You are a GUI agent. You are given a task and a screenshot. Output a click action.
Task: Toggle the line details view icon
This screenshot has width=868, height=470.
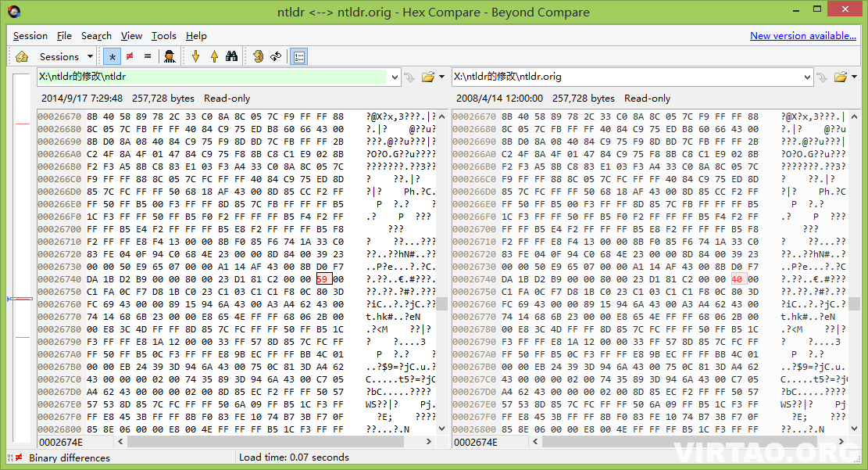pos(299,56)
